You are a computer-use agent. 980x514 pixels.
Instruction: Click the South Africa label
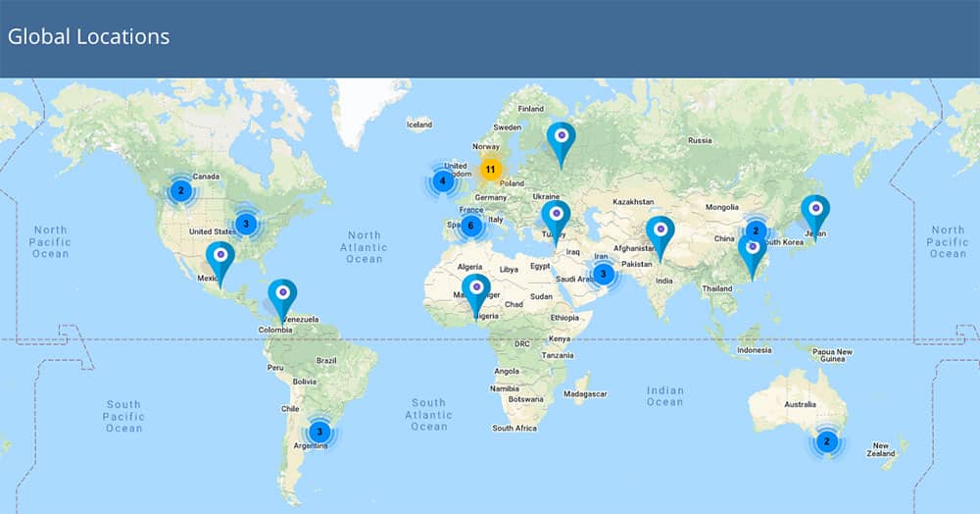pyautogui.click(x=514, y=429)
